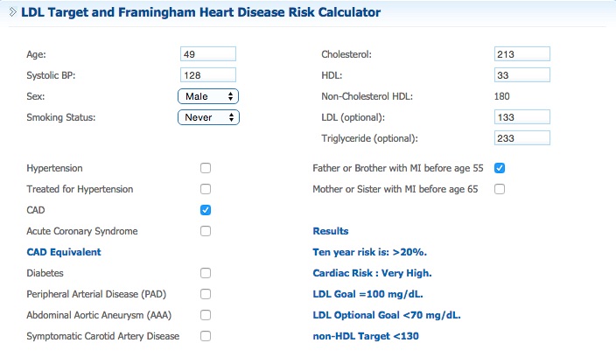Image resolution: width=616 pixels, height=364 pixels.
Task: Check Peripheral Arterial Disease (PAD)
Action: coord(206,294)
